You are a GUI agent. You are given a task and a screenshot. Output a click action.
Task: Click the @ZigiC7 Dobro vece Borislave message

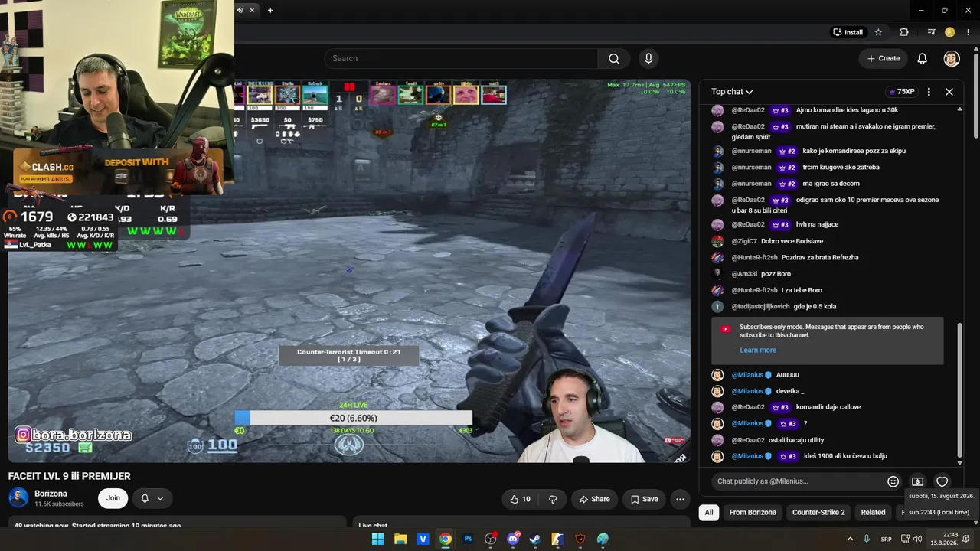tap(777, 241)
